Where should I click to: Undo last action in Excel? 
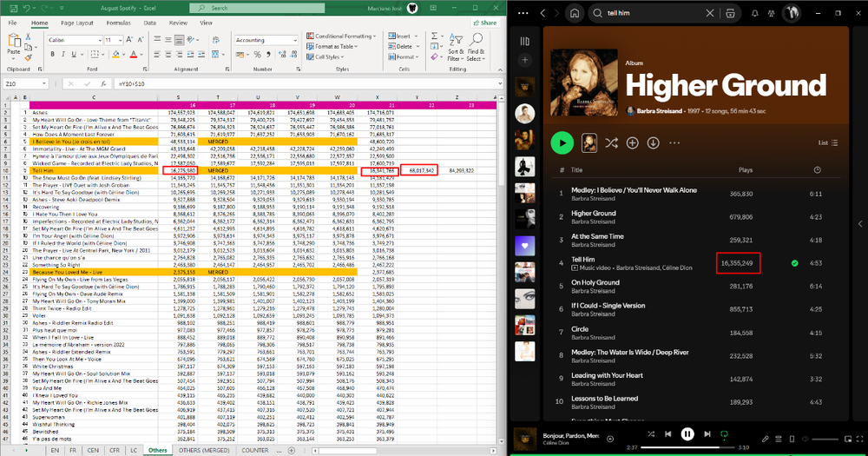(27, 9)
